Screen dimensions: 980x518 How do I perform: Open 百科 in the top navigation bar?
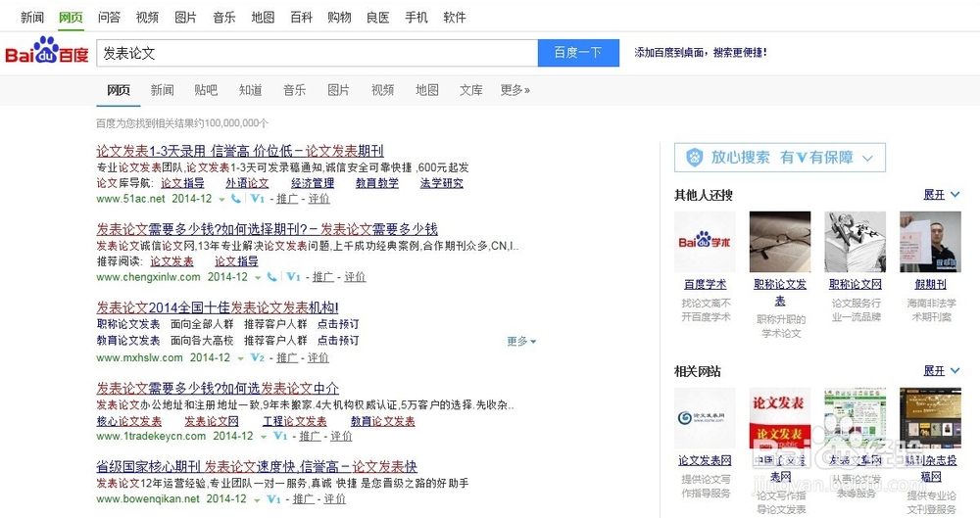point(301,18)
